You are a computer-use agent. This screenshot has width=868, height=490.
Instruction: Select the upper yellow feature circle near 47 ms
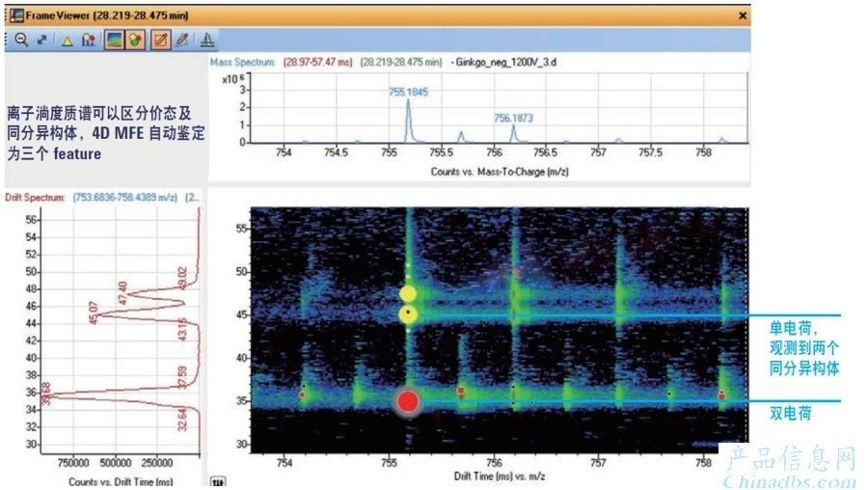[408, 294]
